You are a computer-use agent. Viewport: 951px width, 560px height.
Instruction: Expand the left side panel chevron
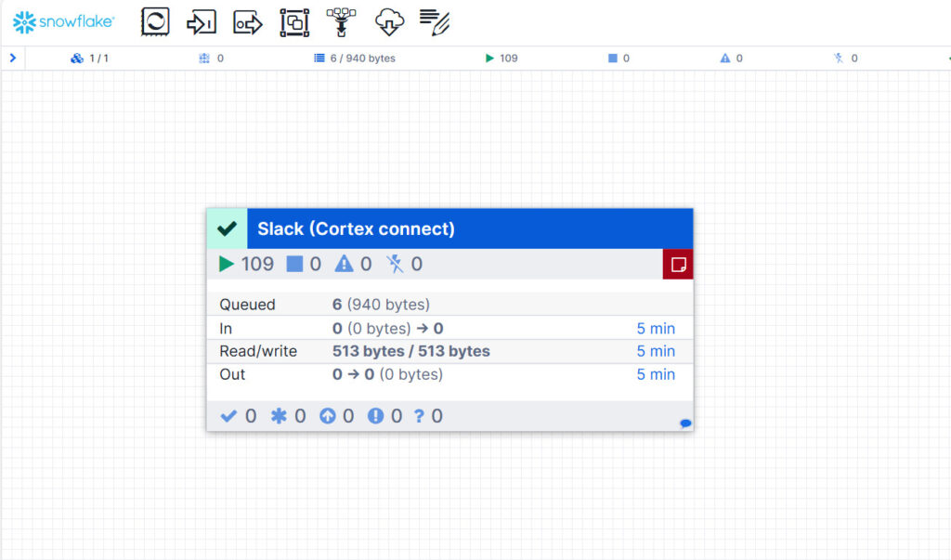tap(12, 58)
